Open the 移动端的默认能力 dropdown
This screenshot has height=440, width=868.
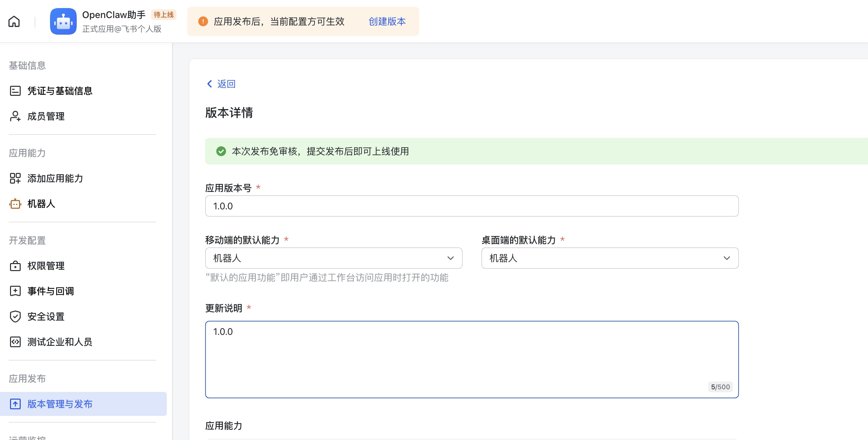pyautogui.click(x=333, y=258)
